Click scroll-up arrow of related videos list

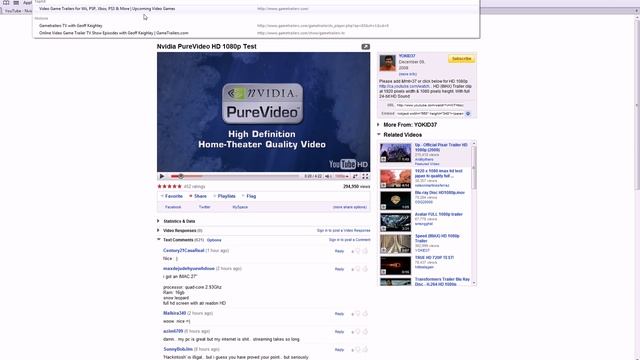[x=474, y=143]
